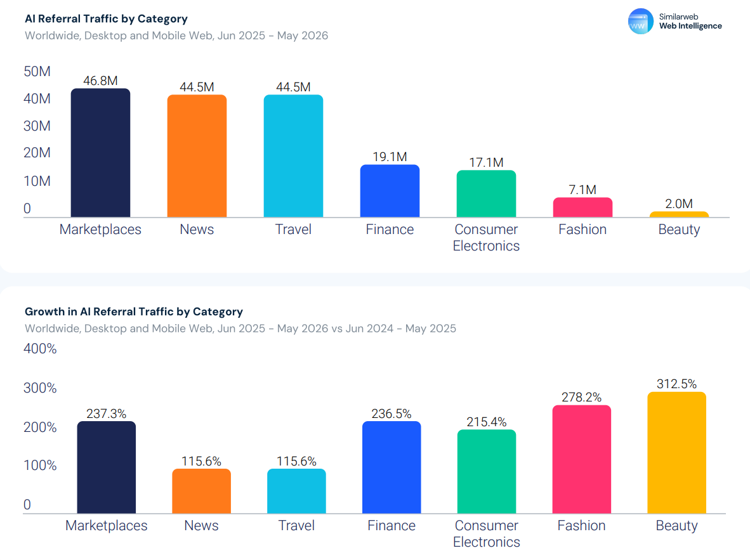Click the "Marketplaces" axis label in the traffic chart
Screen dimensions: 750x560
coord(100,230)
